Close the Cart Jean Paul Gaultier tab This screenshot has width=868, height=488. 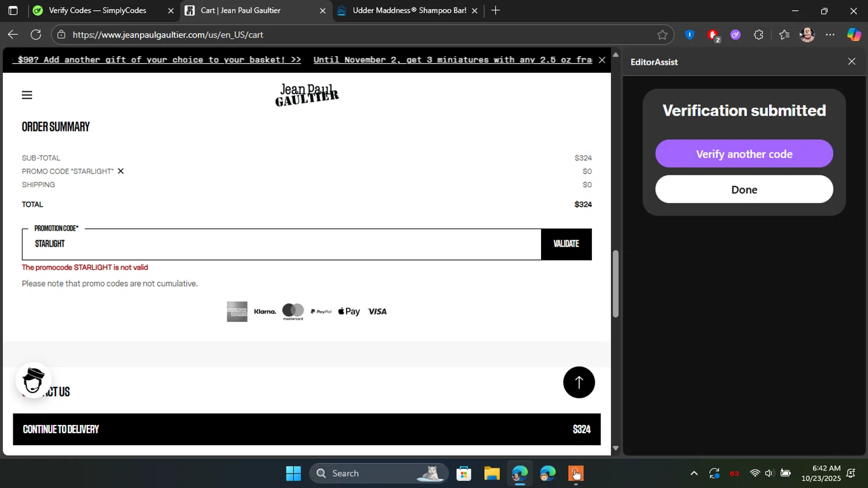coord(323,10)
